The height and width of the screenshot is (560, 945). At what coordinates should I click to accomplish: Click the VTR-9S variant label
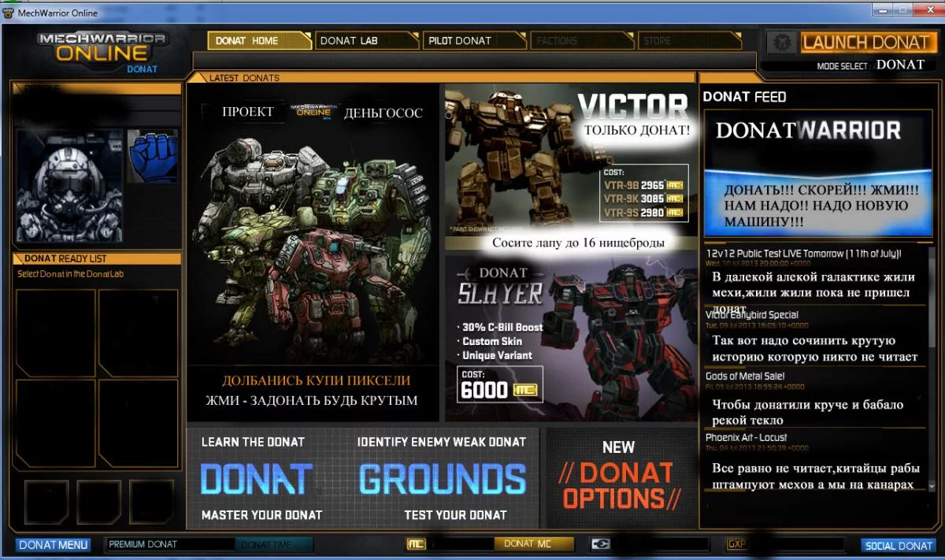(x=621, y=213)
